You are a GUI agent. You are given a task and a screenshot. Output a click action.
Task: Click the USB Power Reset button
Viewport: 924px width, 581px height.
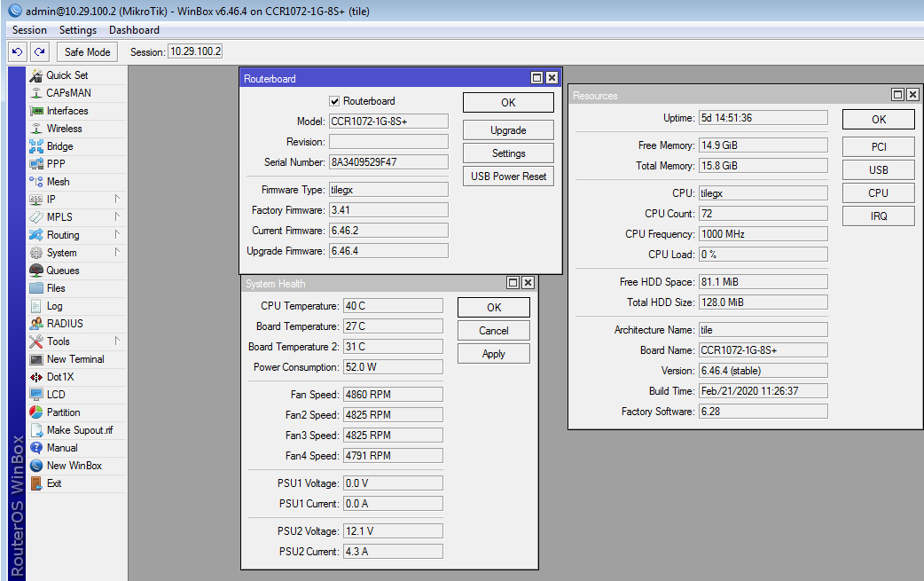[x=508, y=177]
